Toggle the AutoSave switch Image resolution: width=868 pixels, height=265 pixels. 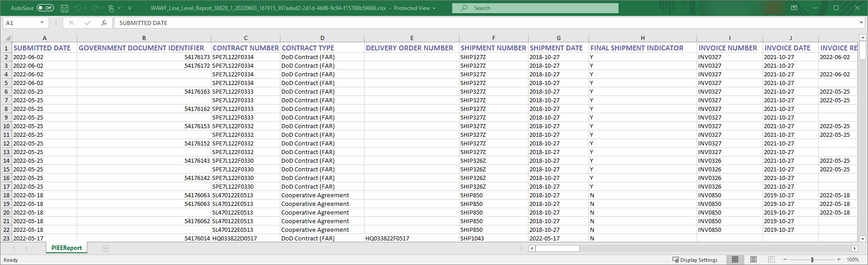pos(45,8)
